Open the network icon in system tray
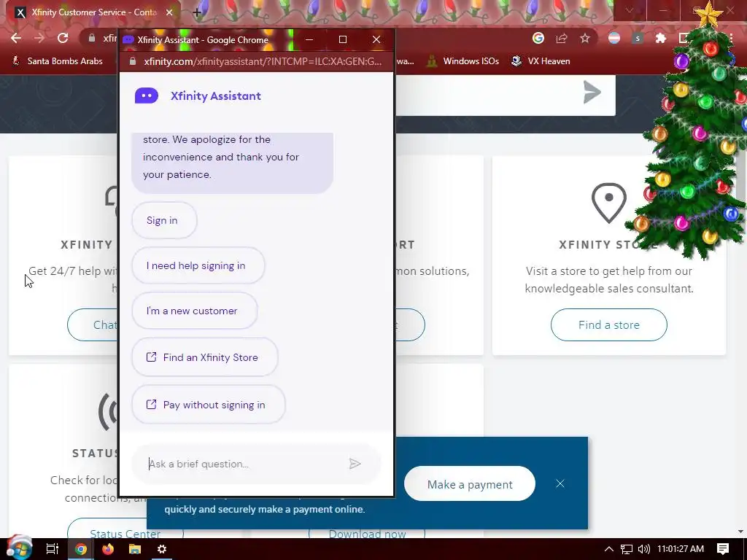Viewport: 747px width, 560px height. (x=627, y=549)
